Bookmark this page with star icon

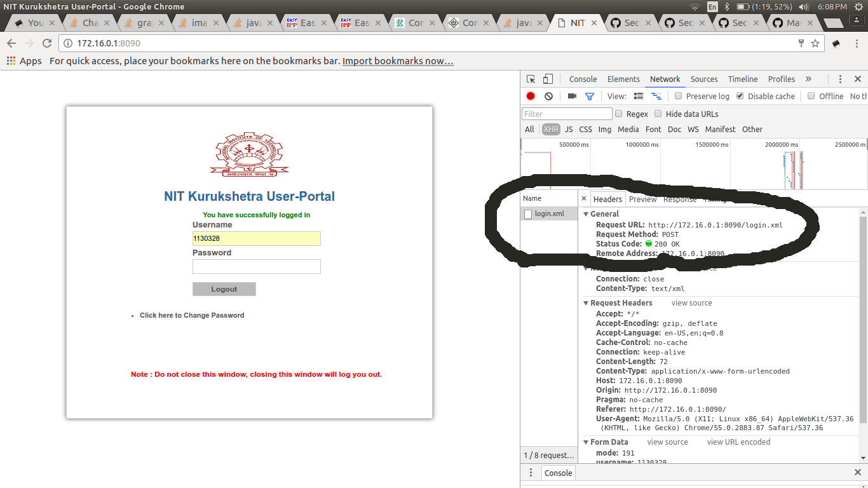pos(815,43)
